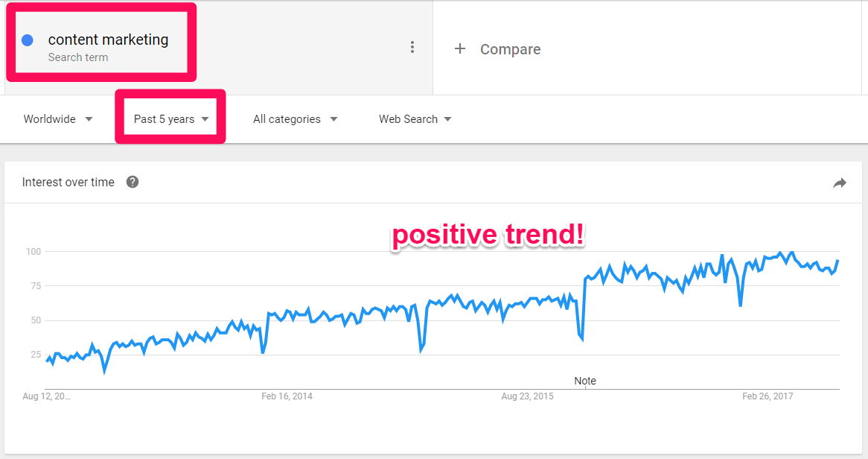Image resolution: width=868 pixels, height=459 pixels.
Task: Click the arrow next to Past 5 years
Action: pos(205,119)
